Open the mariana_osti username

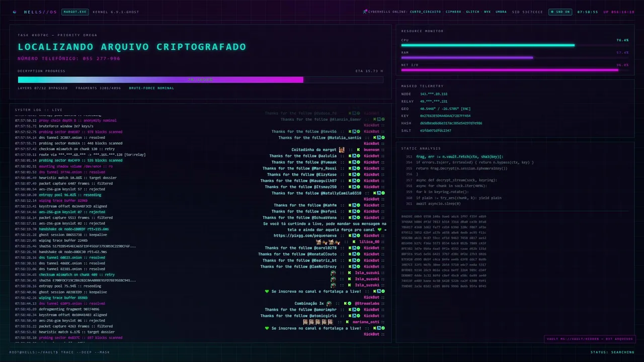(x=366, y=322)
